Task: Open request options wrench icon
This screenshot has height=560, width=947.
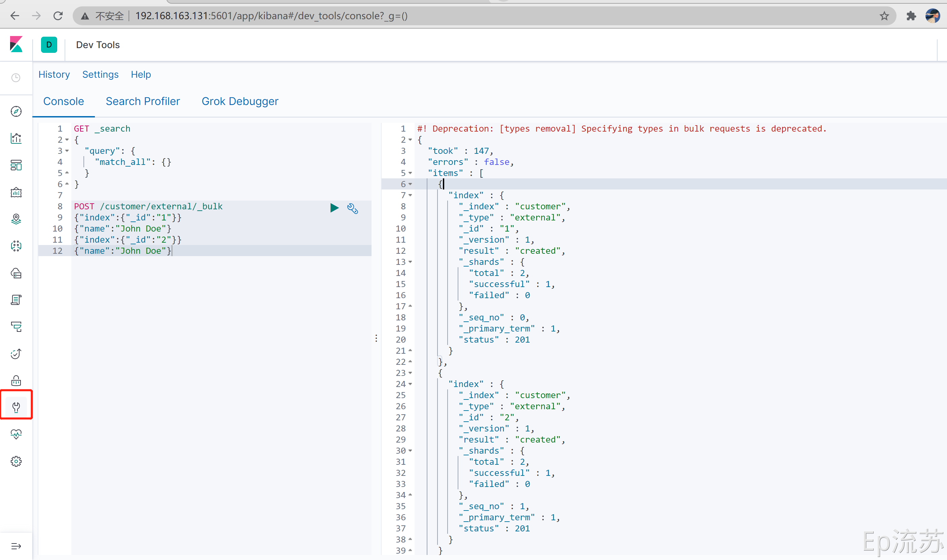Action: (352, 208)
